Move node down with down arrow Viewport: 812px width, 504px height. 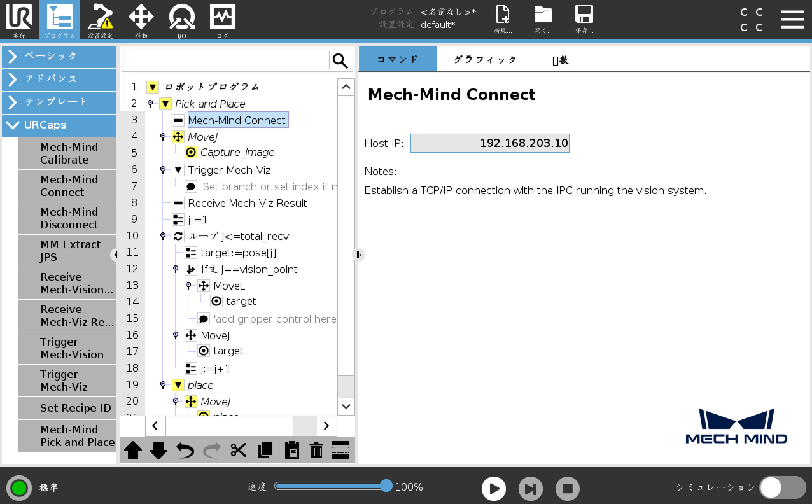coord(158,451)
